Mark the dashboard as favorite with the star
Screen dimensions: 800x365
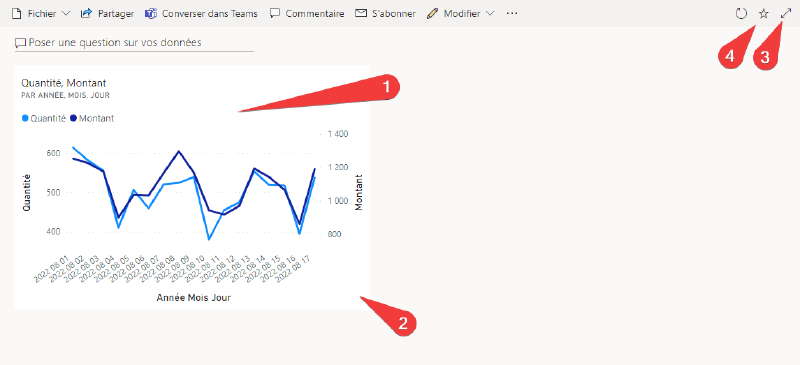(x=763, y=14)
